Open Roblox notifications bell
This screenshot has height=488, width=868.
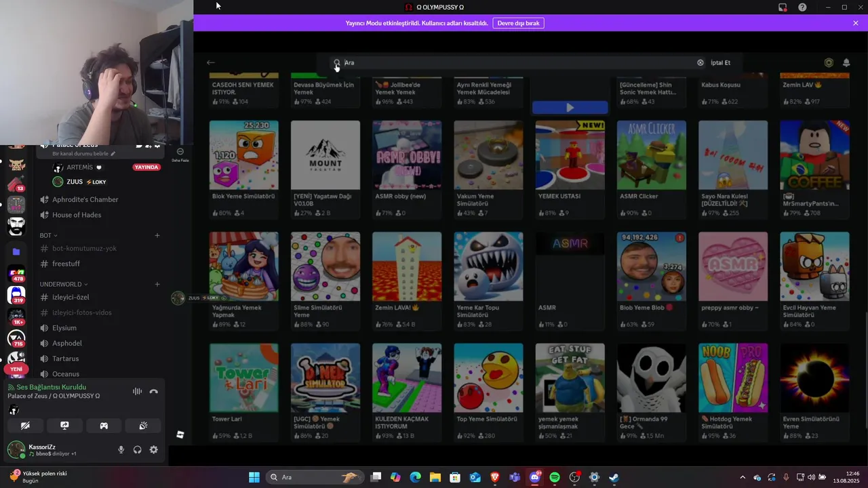coord(846,62)
